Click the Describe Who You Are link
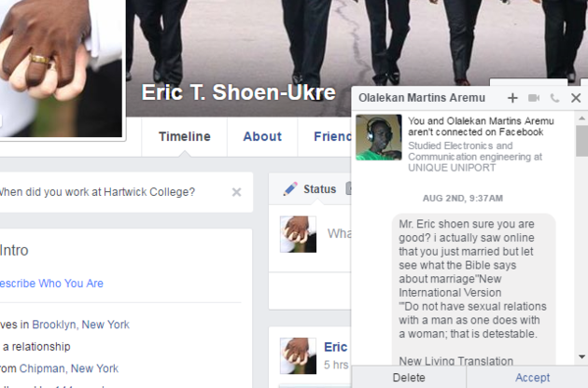This screenshot has height=388, width=588. (51, 283)
